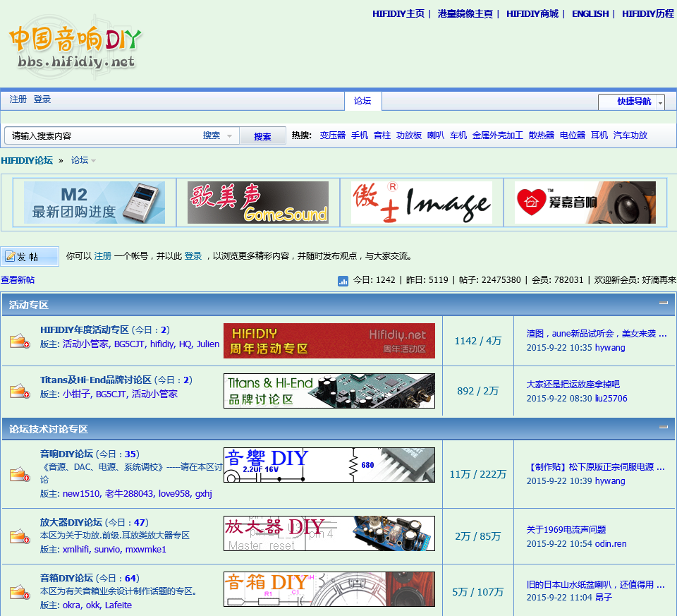Click the HIFIDIY论坛 breadcrumb link
The width and height of the screenshot is (677, 616).
(27, 160)
